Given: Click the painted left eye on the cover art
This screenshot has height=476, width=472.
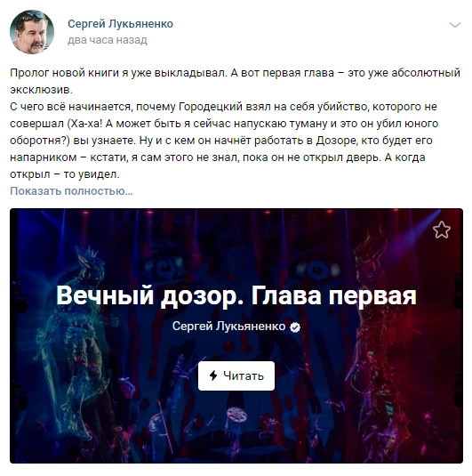Looking at the screenshot, I should pyautogui.click(x=165, y=267).
